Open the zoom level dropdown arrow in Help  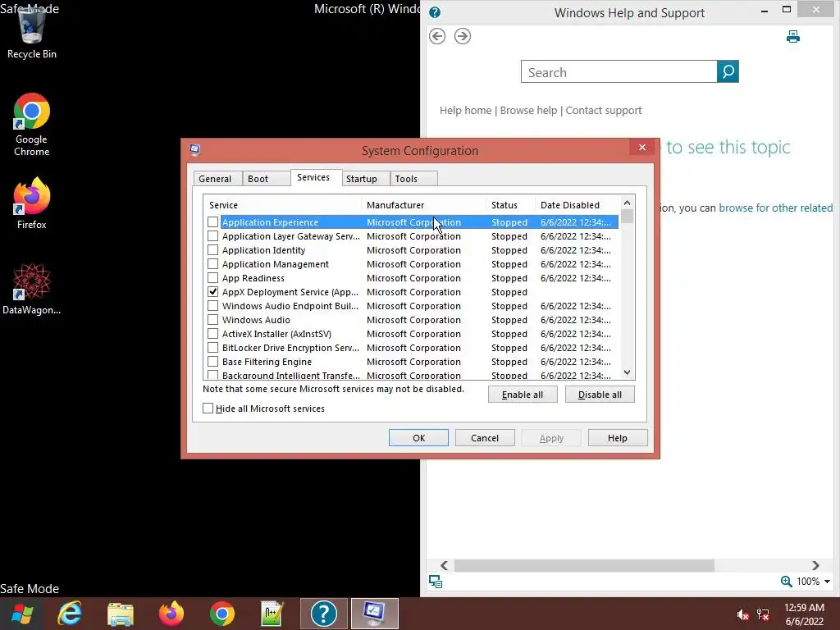(827, 582)
